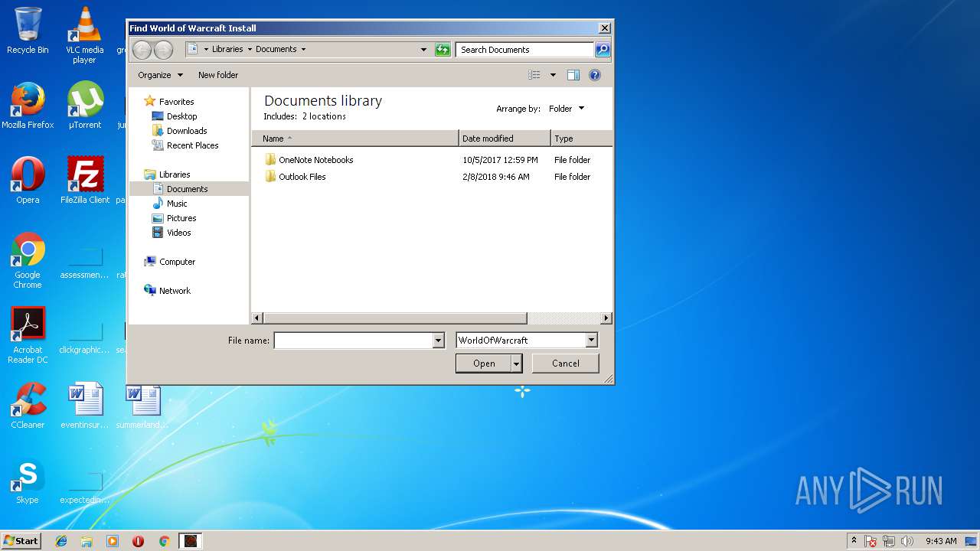The height and width of the screenshot is (551, 980).
Task: Click the Search magnifier icon
Action: tap(603, 50)
